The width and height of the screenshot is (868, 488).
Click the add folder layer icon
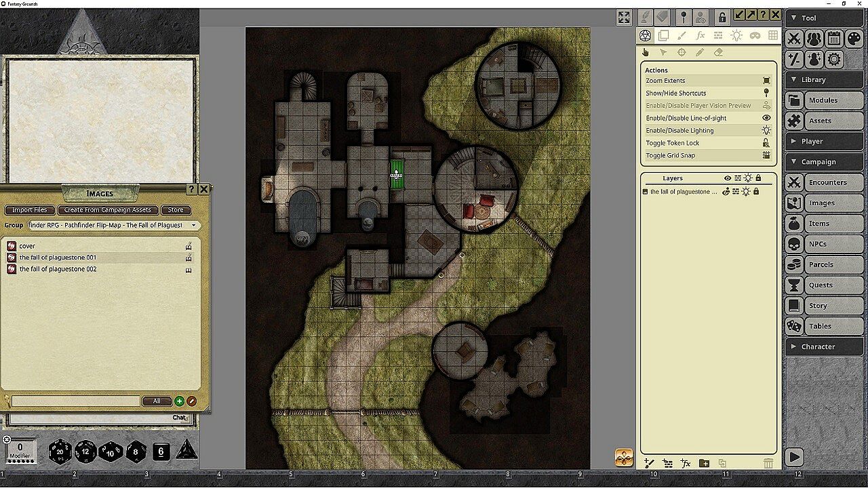704,463
